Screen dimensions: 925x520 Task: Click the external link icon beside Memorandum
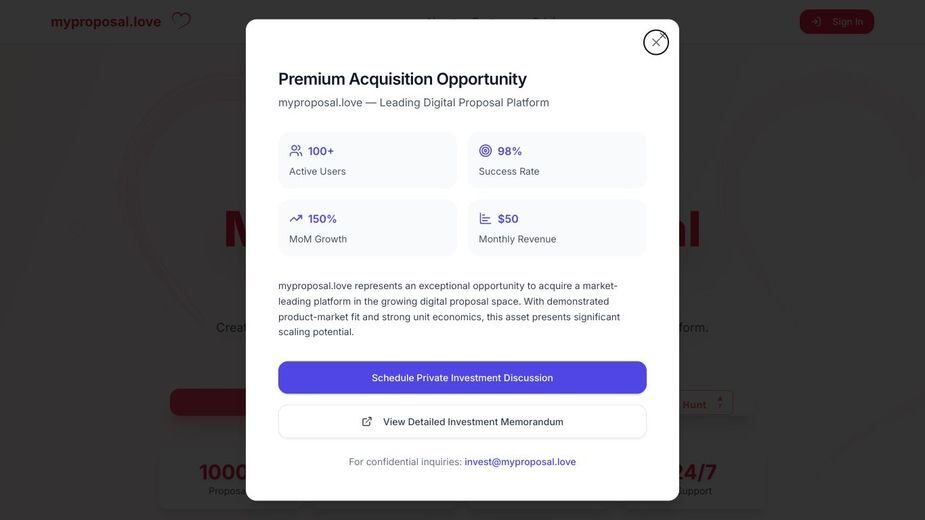pyautogui.click(x=367, y=421)
